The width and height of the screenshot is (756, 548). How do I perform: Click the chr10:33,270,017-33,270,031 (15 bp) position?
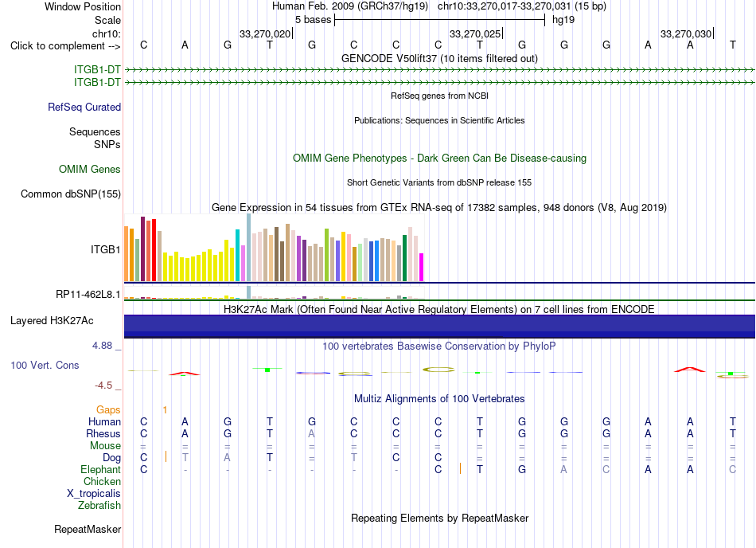(522, 6)
